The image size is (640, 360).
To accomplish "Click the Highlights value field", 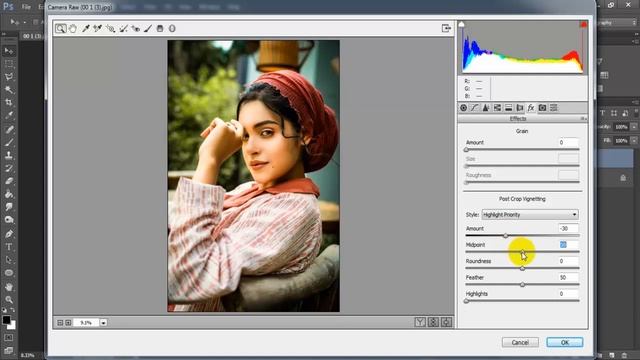I will click(x=568, y=293).
